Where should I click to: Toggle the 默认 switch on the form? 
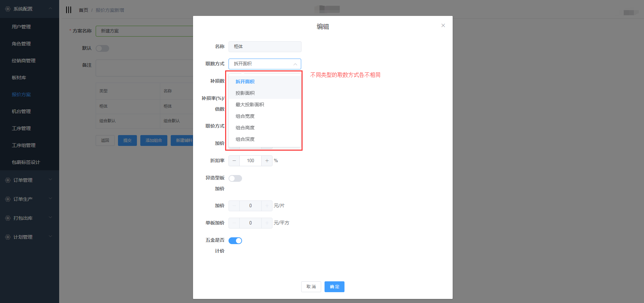coord(102,48)
